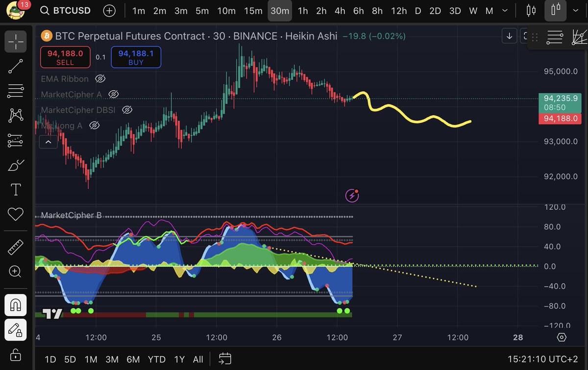The height and width of the screenshot is (370, 588).
Task: Switch to the 1h interval
Action: (303, 11)
